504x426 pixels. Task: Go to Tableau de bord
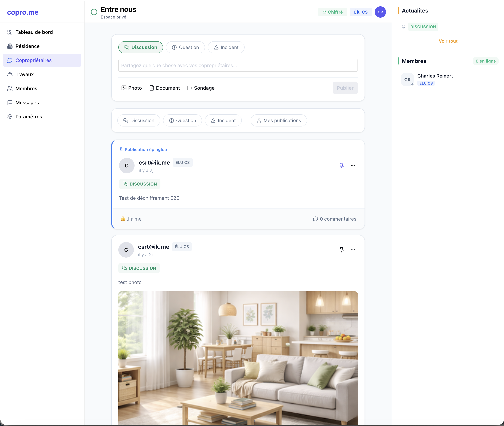[x=34, y=32]
